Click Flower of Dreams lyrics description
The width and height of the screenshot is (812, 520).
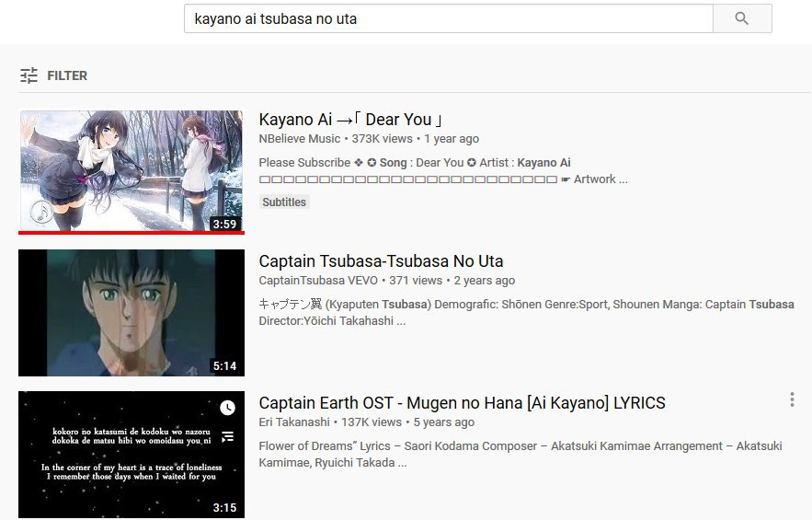520,454
